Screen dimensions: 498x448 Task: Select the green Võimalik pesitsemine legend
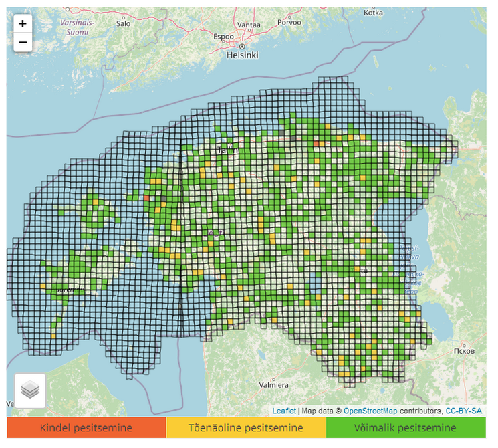pos(406,428)
